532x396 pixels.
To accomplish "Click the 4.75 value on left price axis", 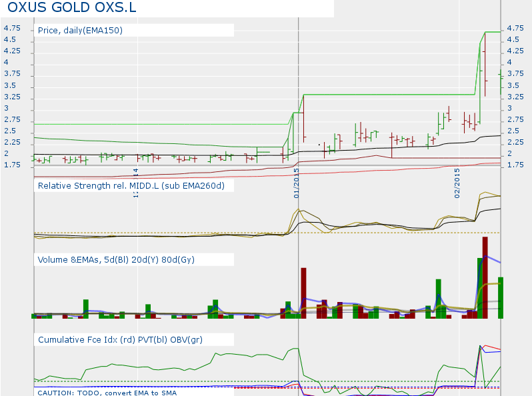I will click(12, 28).
